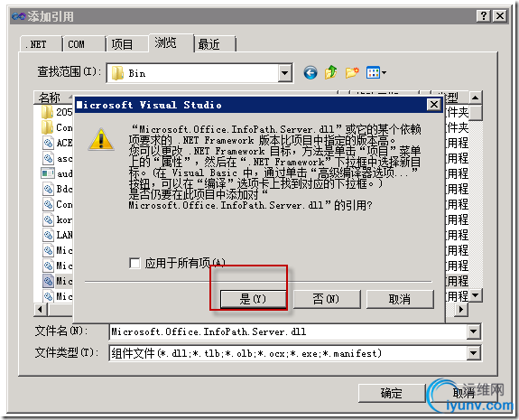Click the horizontal scroll right arrow

461,310
